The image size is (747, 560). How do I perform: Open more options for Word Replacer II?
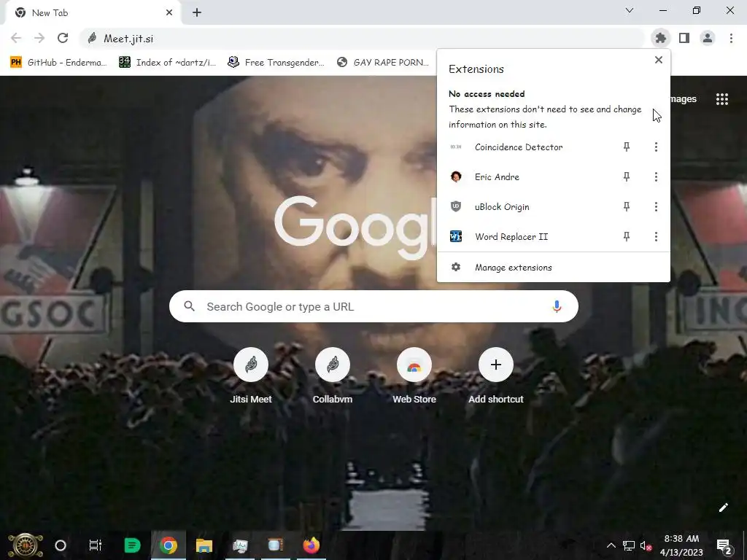pyautogui.click(x=656, y=237)
